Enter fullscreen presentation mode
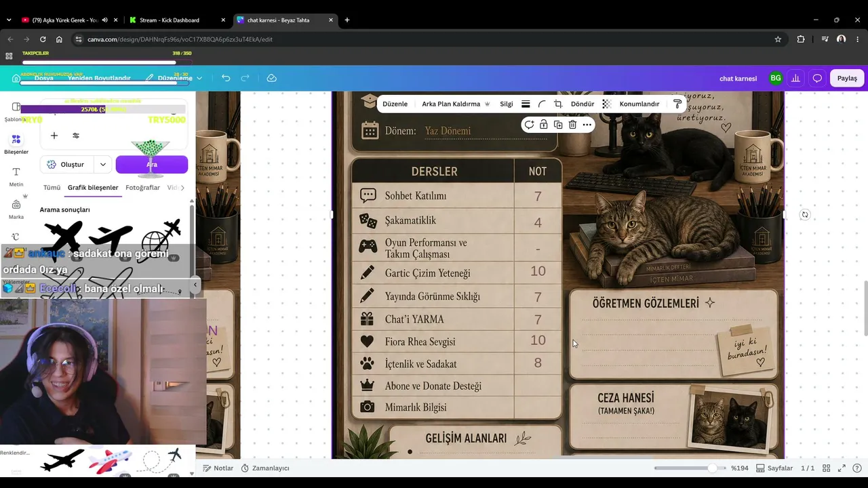Screen dimensions: 868x488 [x=842, y=468]
